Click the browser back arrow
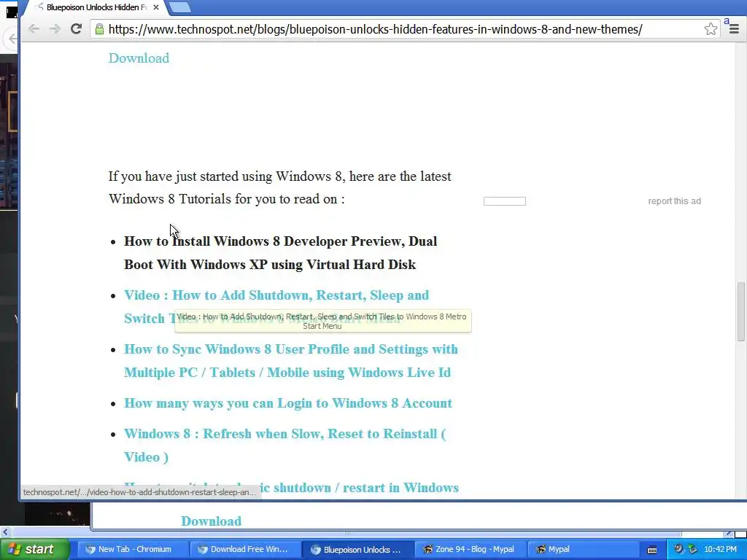The width and height of the screenshot is (747, 560). tap(34, 29)
